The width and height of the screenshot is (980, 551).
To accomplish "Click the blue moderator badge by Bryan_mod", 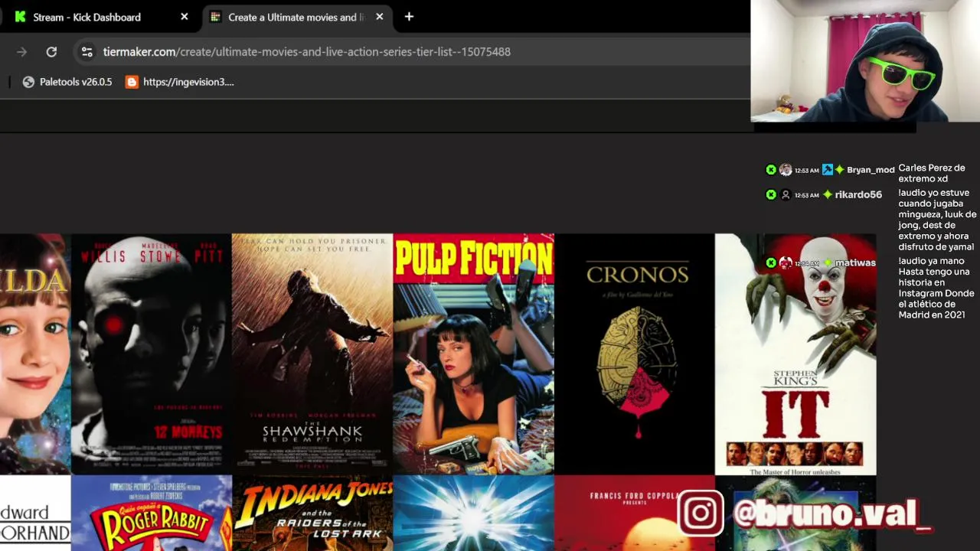I will 828,170.
